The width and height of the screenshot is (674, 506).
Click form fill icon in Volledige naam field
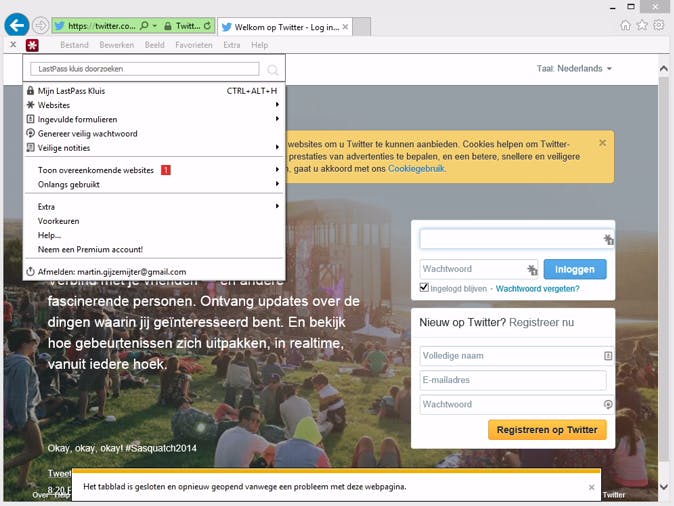(608, 356)
